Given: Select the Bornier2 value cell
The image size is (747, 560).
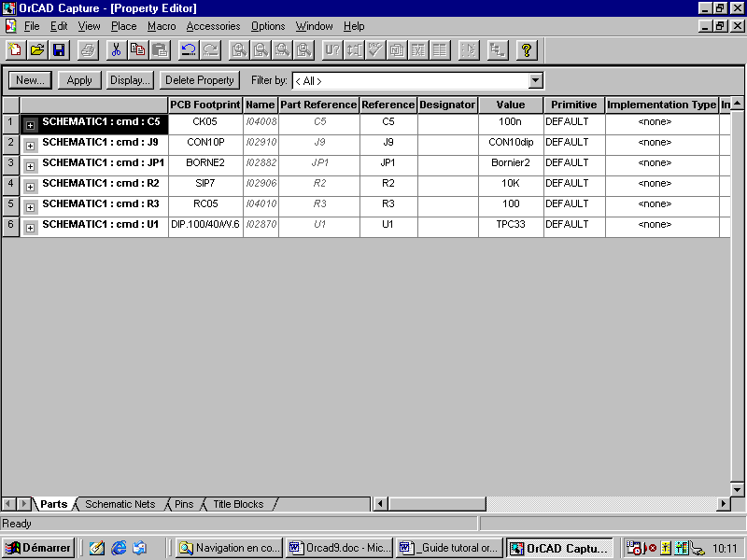Looking at the screenshot, I should pyautogui.click(x=511, y=165).
